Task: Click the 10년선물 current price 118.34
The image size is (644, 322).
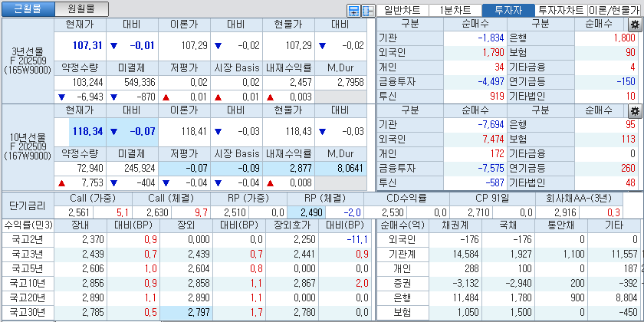Action: click(x=80, y=131)
